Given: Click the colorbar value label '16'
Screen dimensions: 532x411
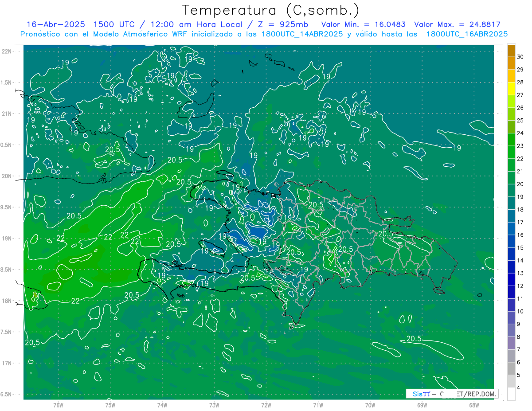Looking at the screenshot, I should point(520,235).
